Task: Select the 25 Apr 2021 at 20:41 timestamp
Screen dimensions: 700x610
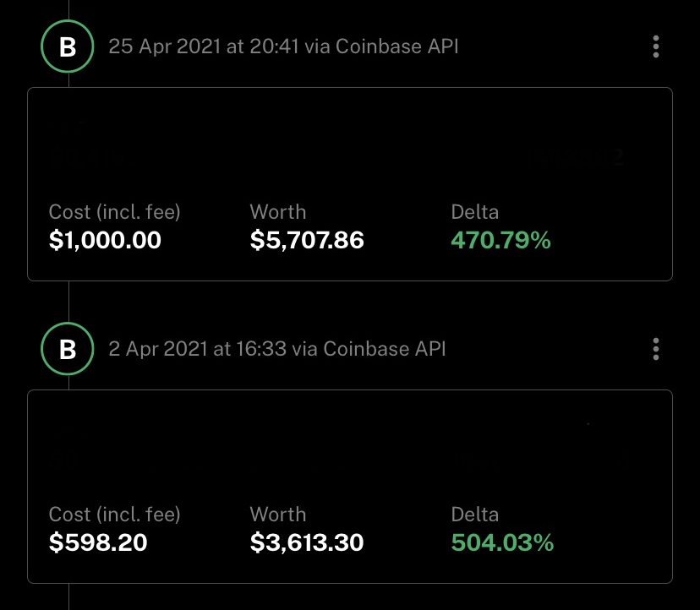Action: [x=204, y=46]
